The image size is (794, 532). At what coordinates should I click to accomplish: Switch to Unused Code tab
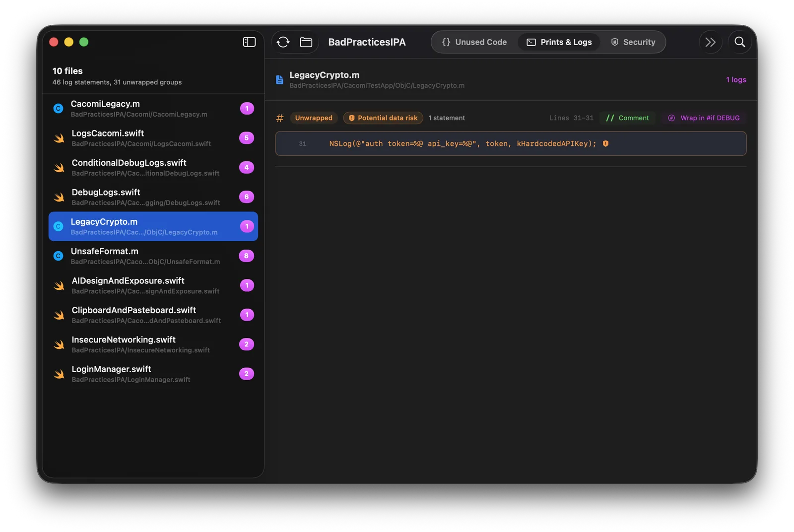[x=474, y=42]
